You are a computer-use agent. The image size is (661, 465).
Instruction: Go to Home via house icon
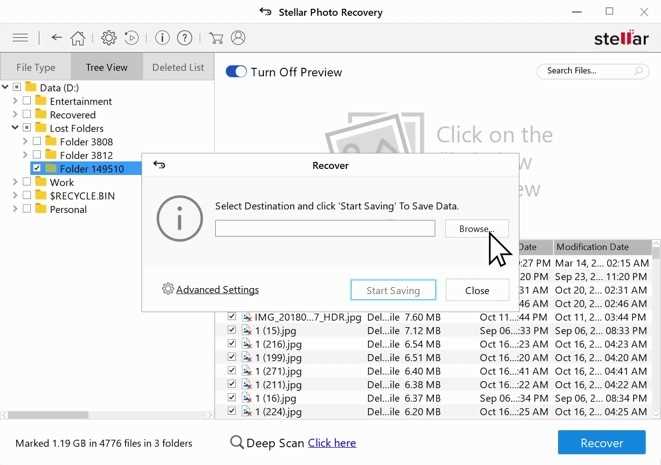coord(78,38)
